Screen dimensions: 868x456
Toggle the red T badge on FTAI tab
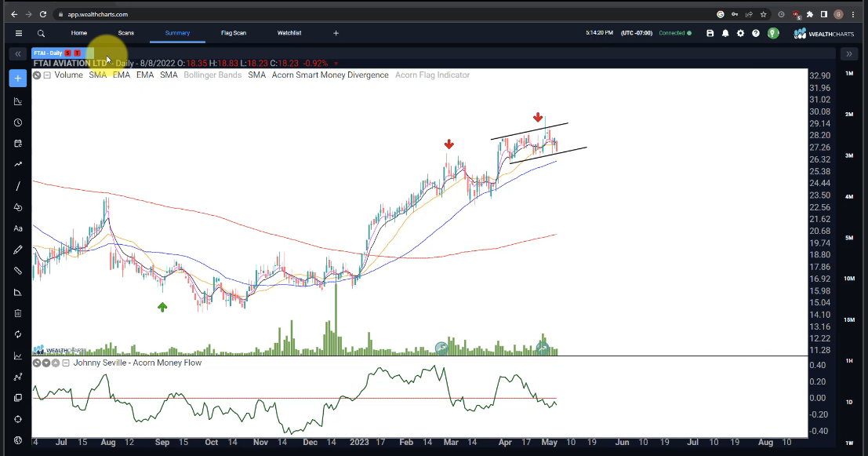click(77, 53)
